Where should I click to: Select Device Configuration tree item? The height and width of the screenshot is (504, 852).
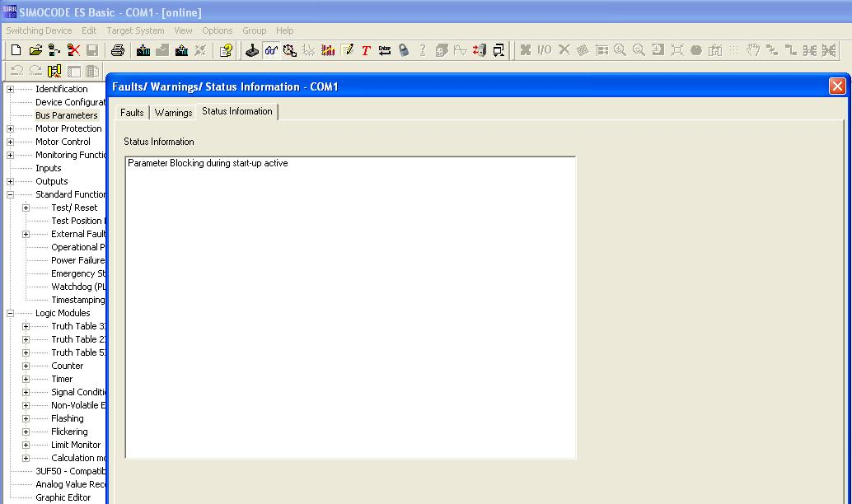click(x=70, y=102)
